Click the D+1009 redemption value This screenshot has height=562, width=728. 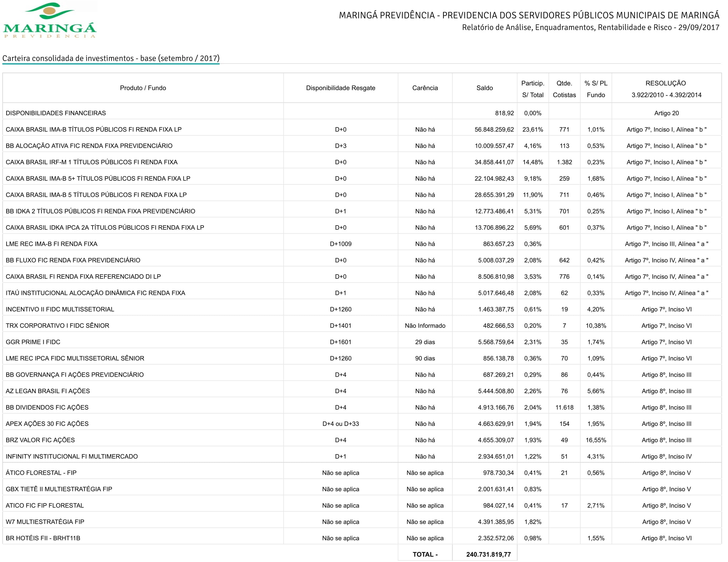340,244
